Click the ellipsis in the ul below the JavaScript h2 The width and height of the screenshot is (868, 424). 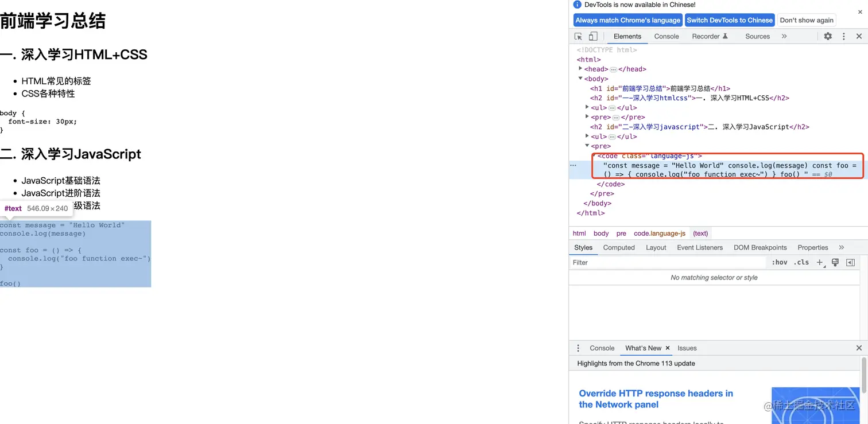612,137
